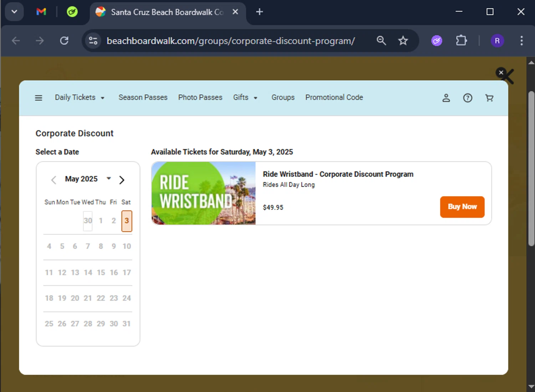Open Photo Passes menu item
535x392 pixels.
point(200,97)
